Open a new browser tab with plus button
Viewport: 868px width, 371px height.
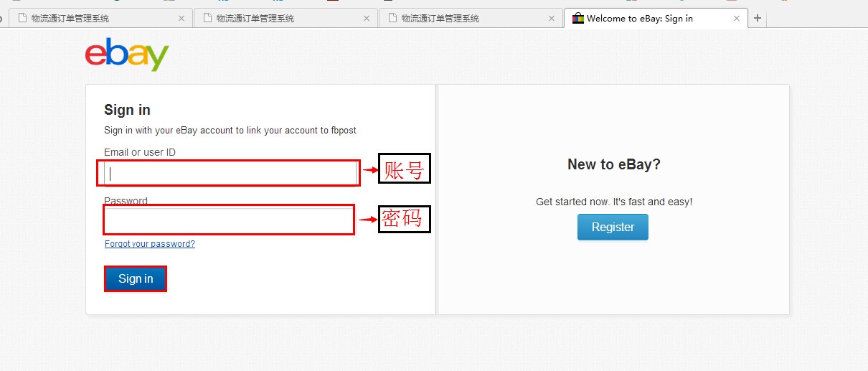click(x=758, y=19)
